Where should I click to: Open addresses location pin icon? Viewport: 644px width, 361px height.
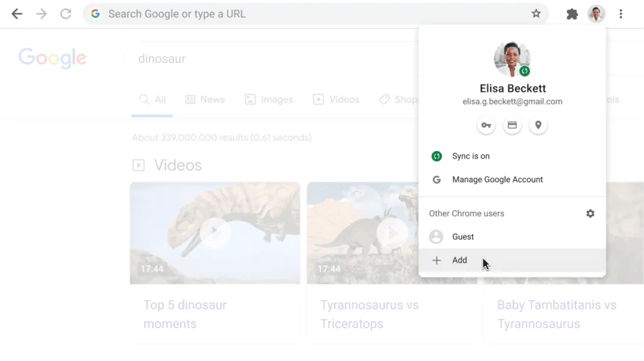[x=538, y=125]
